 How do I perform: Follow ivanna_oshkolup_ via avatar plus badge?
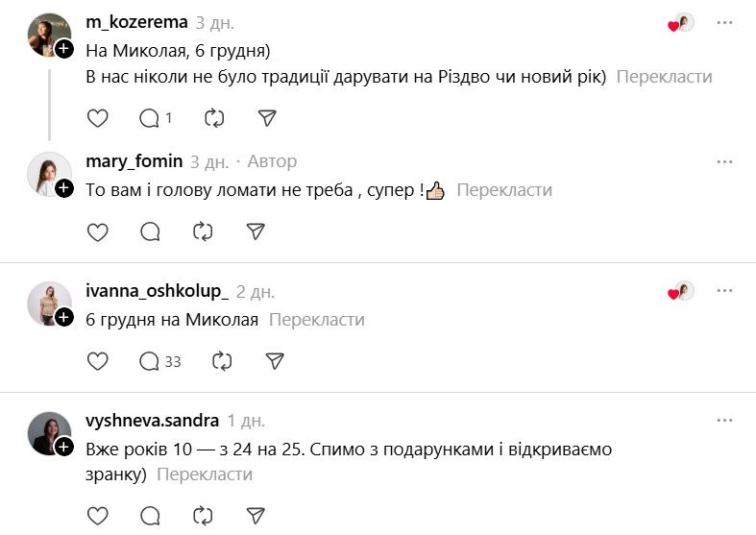pos(64,317)
